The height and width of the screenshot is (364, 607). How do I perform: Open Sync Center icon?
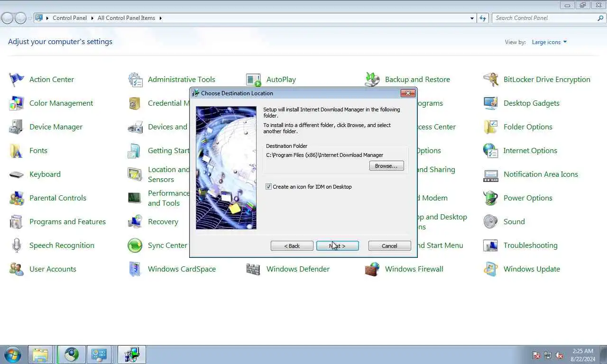(x=135, y=246)
